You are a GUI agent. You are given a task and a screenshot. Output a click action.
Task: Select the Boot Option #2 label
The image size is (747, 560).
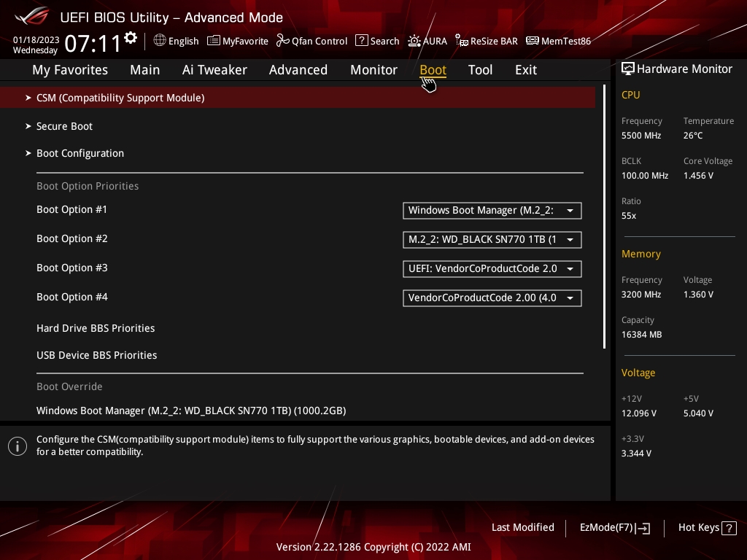tap(72, 238)
